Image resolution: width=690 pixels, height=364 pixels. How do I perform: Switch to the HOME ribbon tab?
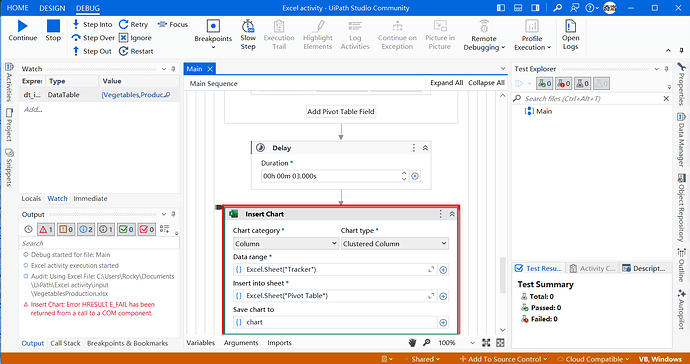[x=18, y=8]
